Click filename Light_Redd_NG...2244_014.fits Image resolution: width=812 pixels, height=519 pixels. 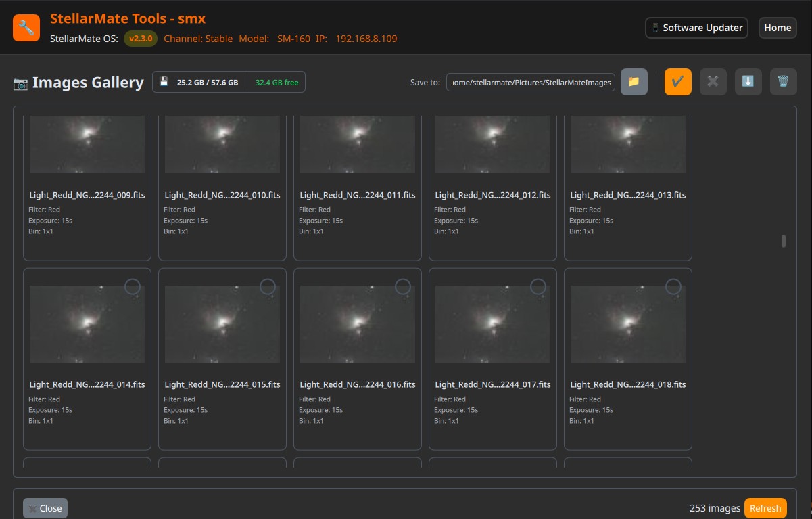point(87,384)
